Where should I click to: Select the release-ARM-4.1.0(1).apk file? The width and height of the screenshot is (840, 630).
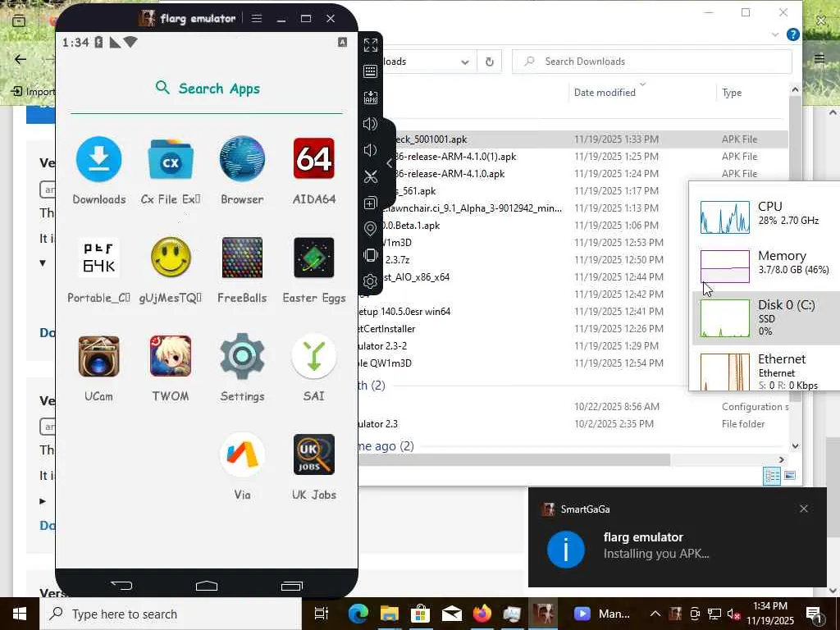(x=573, y=157)
